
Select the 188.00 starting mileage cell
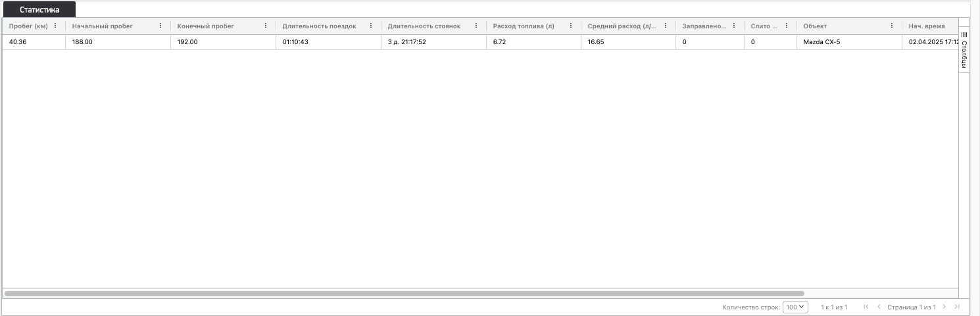[x=118, y=41]
